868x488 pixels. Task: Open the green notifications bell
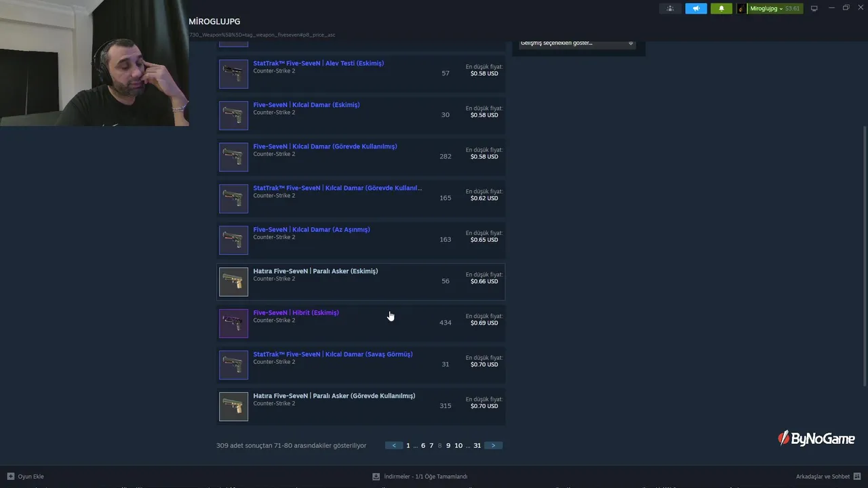point(721,8)
